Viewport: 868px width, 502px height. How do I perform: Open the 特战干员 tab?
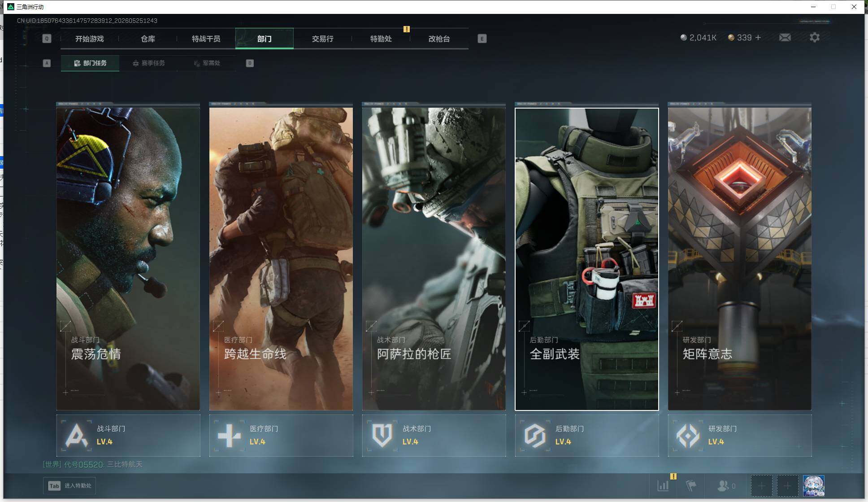(206, 39)
